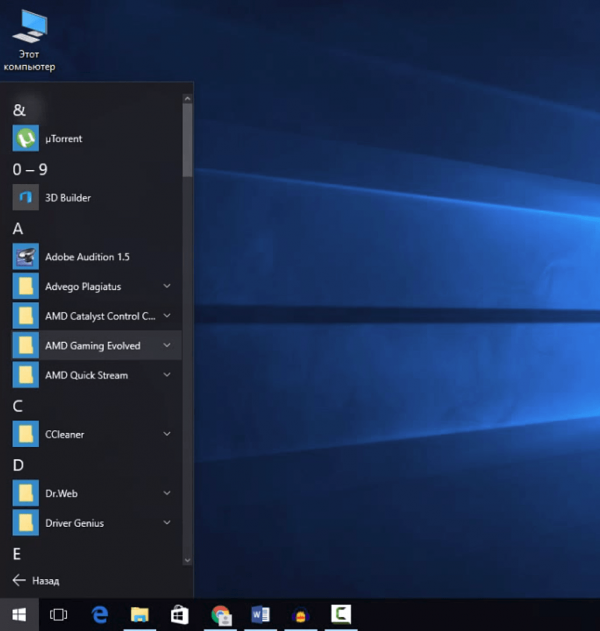Expand the AMD Catalyst Control chevron
600x631 pixels.
point(167,316)
